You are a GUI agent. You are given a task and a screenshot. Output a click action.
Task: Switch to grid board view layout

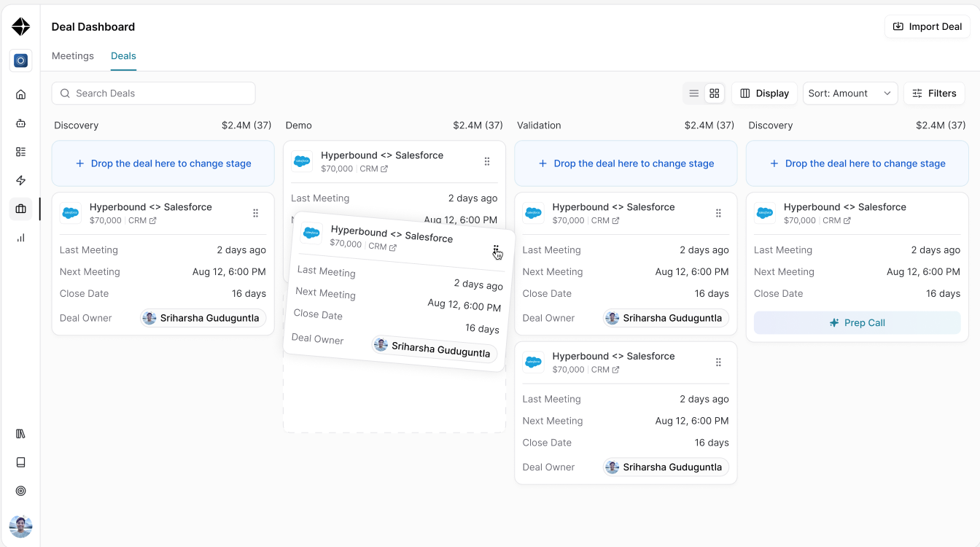click(x=715, y=93)
